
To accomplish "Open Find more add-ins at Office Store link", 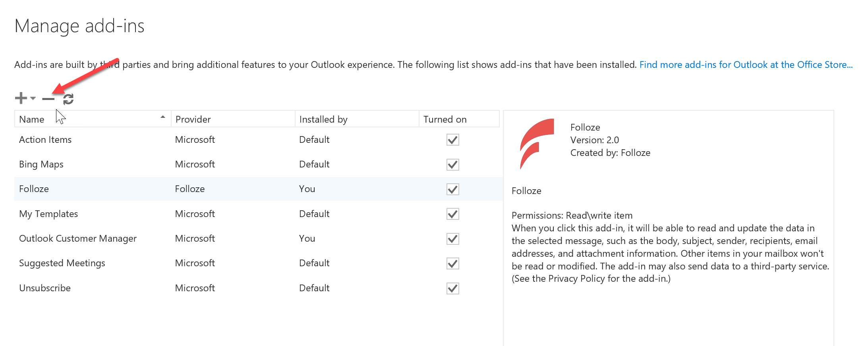I will pyautogui.click(x=746, y=65).
